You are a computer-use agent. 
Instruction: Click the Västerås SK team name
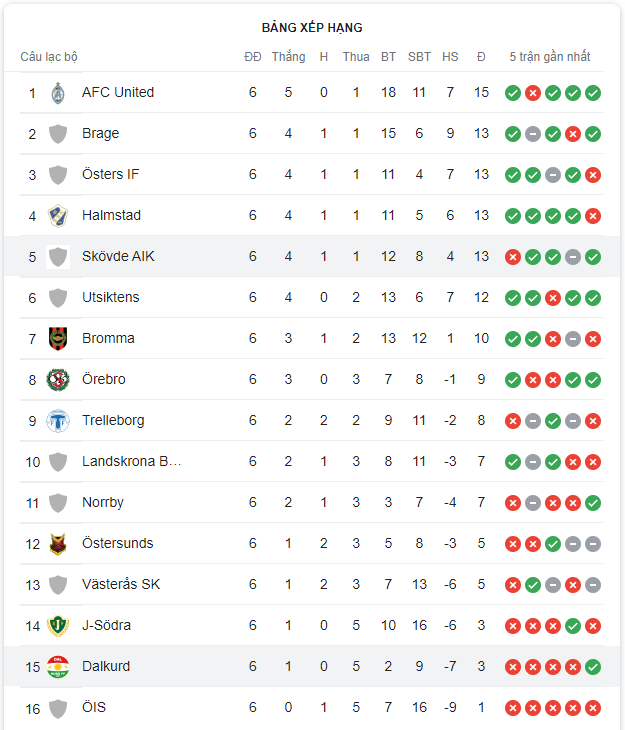coord(121,585)
